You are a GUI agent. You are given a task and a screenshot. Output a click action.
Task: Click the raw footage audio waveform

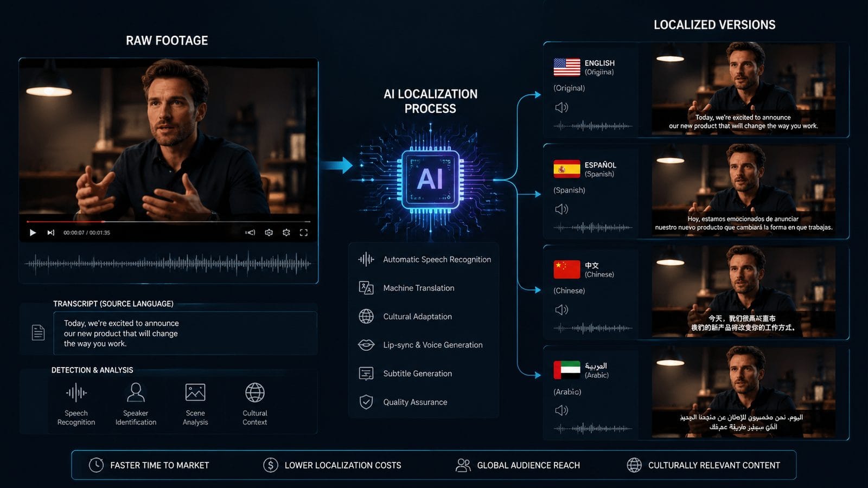168,264
